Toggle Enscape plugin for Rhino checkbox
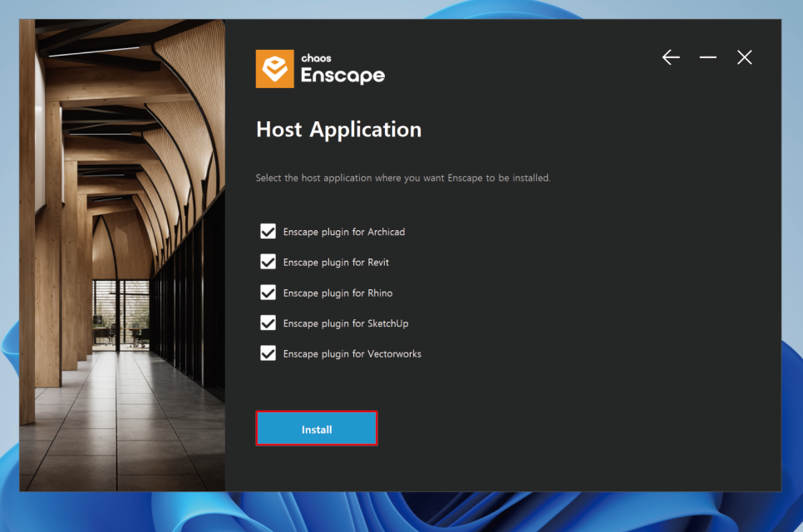The image size is (803, 532). [x=268, y=293]
